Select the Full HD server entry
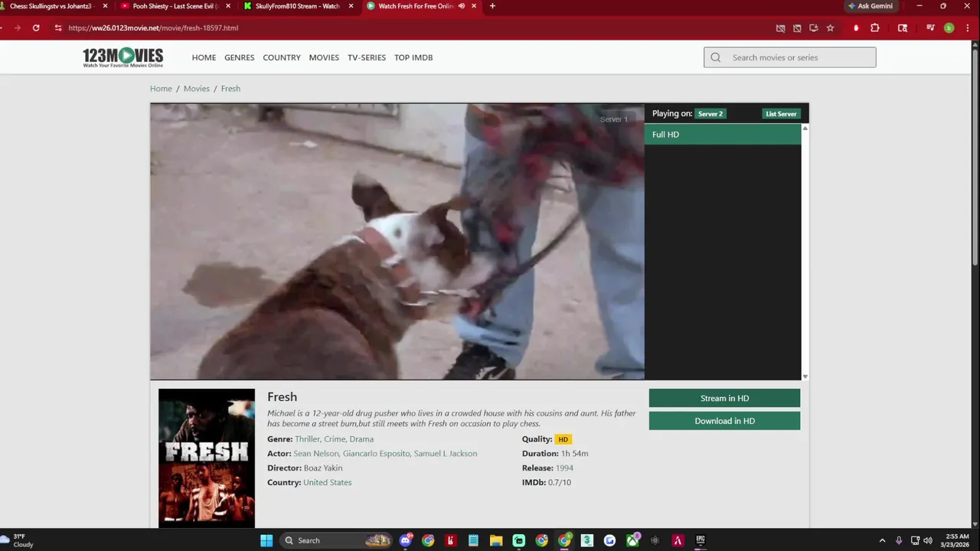Image resolution: width=980 pixels, height=551 pixels. (x=723, y=135)
